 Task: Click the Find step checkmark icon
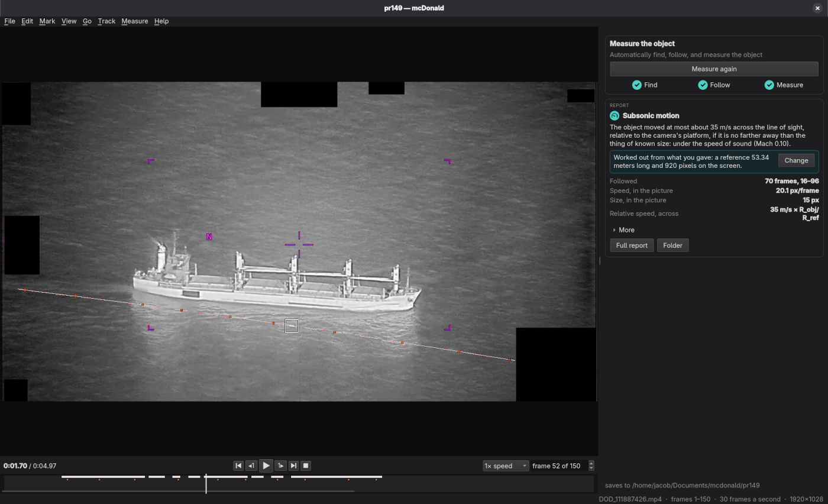[x=637, y=85]
